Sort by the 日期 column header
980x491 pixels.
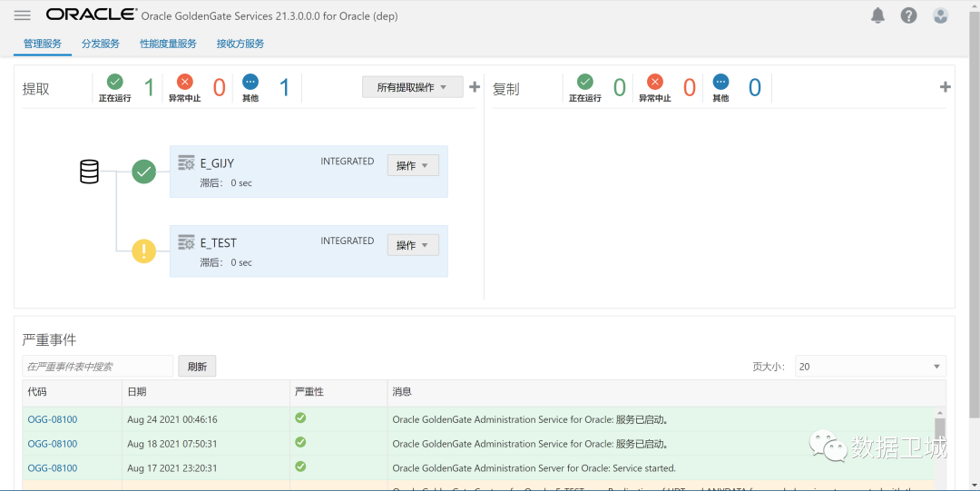click(206, 391)
